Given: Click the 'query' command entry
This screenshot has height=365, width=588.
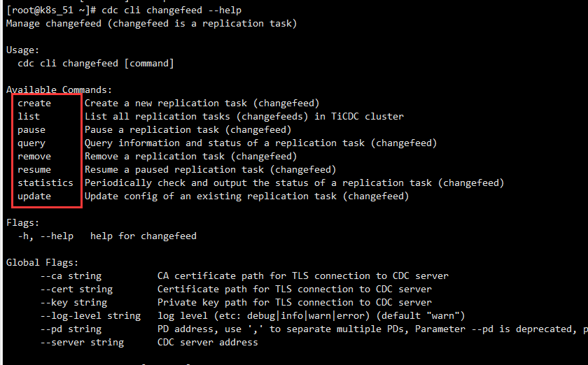Looking at the screenshot, I should pos(31,143).
